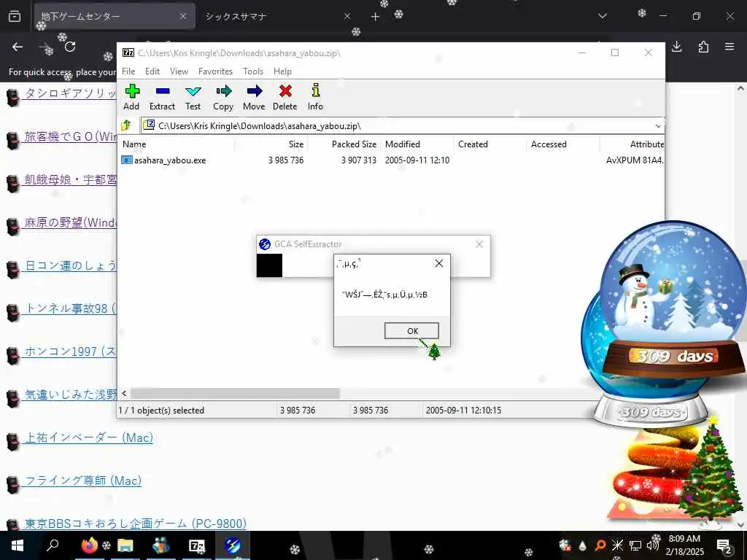Open Firefox from the taskbar

click(x=90, y=545)
